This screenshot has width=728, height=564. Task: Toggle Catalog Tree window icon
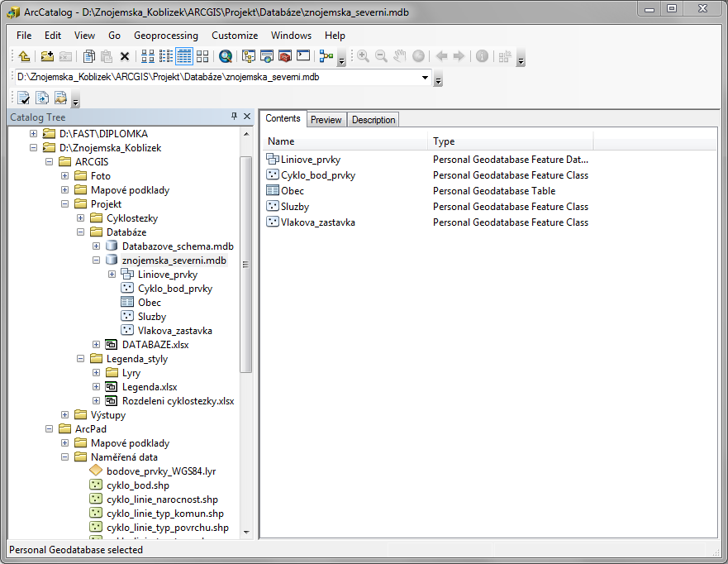249,57
